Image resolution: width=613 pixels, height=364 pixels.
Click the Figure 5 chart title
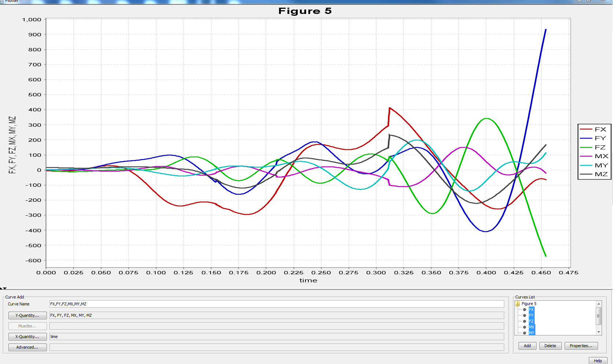(x=305, y=11)
